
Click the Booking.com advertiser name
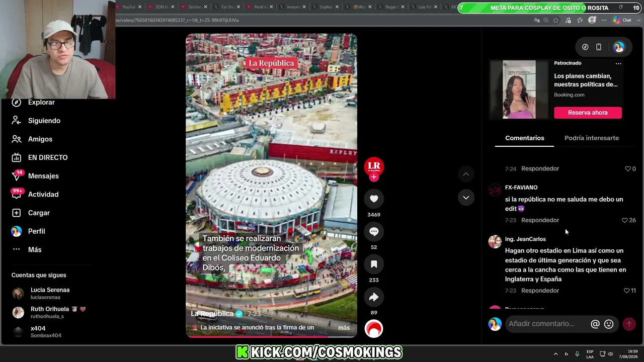[569, 95]
